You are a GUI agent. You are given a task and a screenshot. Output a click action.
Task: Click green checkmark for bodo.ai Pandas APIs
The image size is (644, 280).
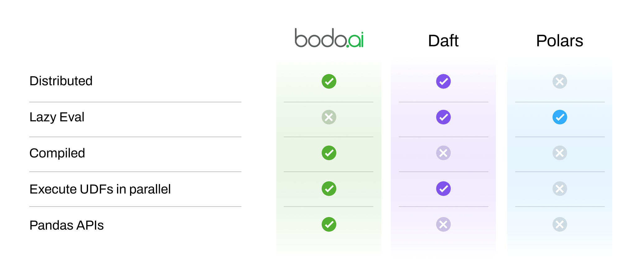[x=329, y=225]
